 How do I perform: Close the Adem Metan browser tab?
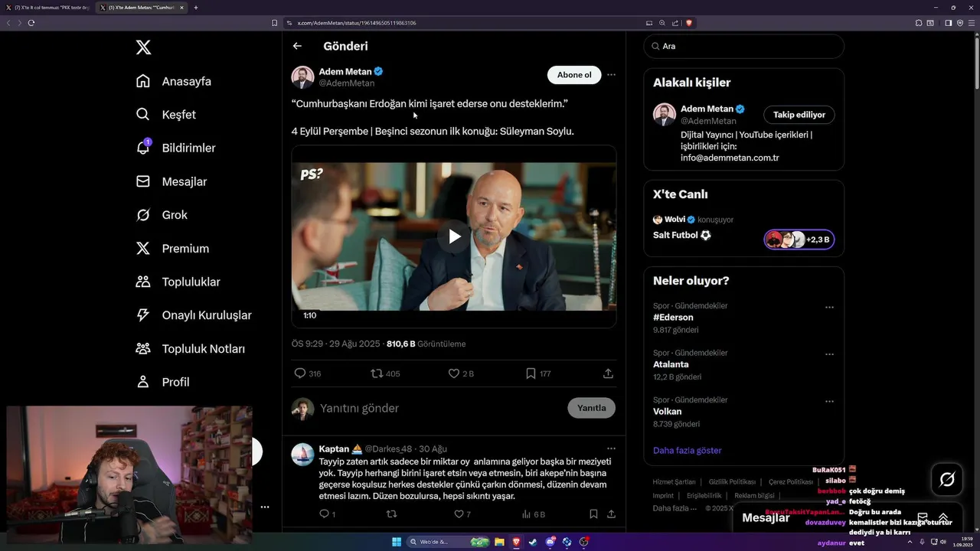point(181,8)
